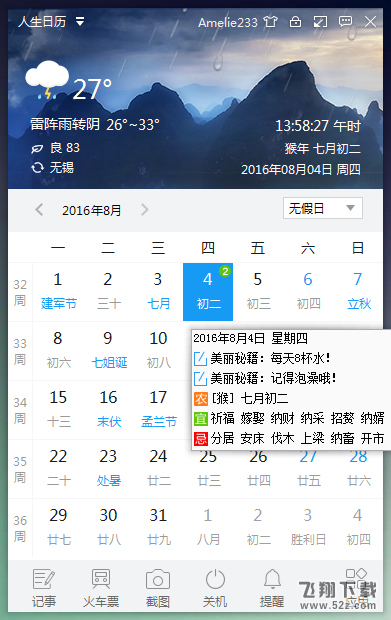Select August 16 末伏
This screenshot has height=620, width=391.
pos(108,410)
